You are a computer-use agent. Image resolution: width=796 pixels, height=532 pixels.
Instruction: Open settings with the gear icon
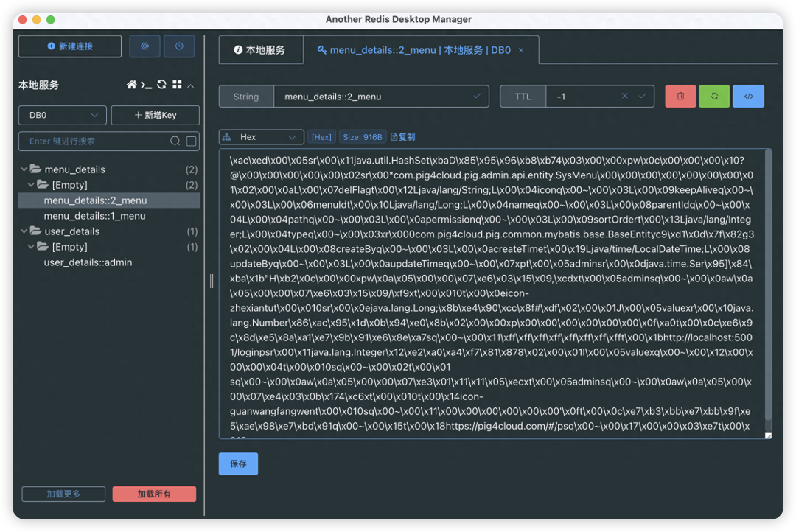pos(144,46)
